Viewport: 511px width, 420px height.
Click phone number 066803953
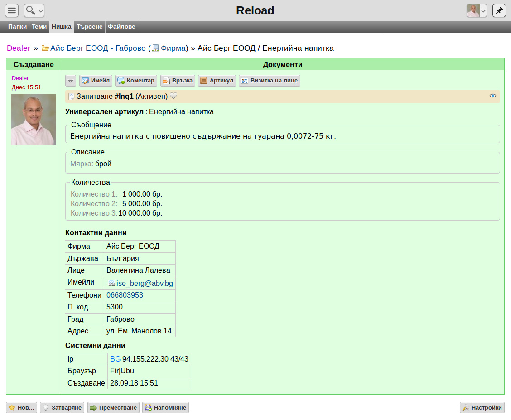pos(125,295)
